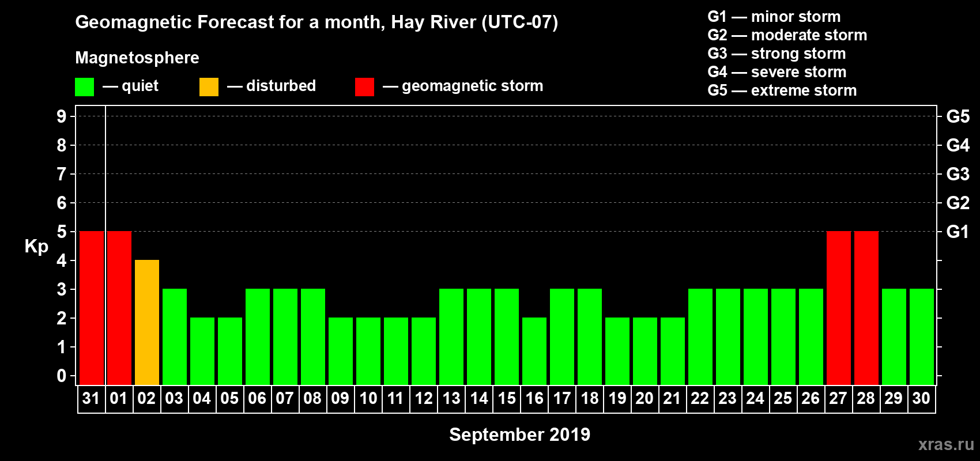
Task: Click the Kp axis value 9
Action: coord(62,116)
